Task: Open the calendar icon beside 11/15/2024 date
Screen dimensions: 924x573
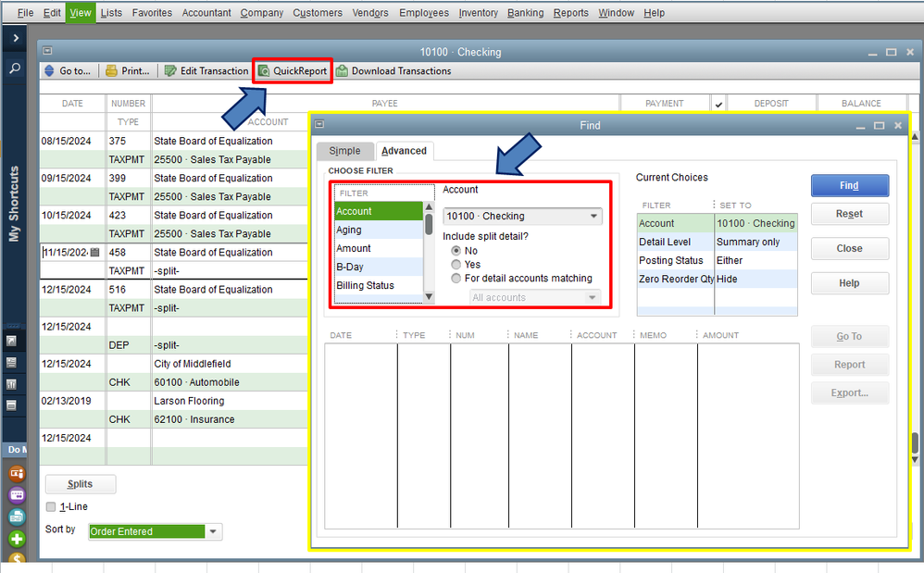Action: click(94, 252)
